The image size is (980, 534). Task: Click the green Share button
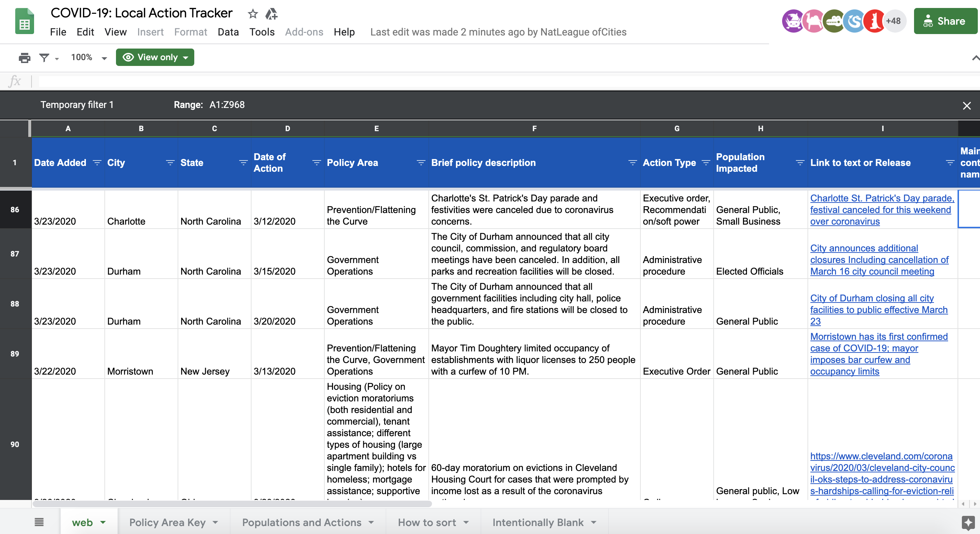[x=946, y=21]
